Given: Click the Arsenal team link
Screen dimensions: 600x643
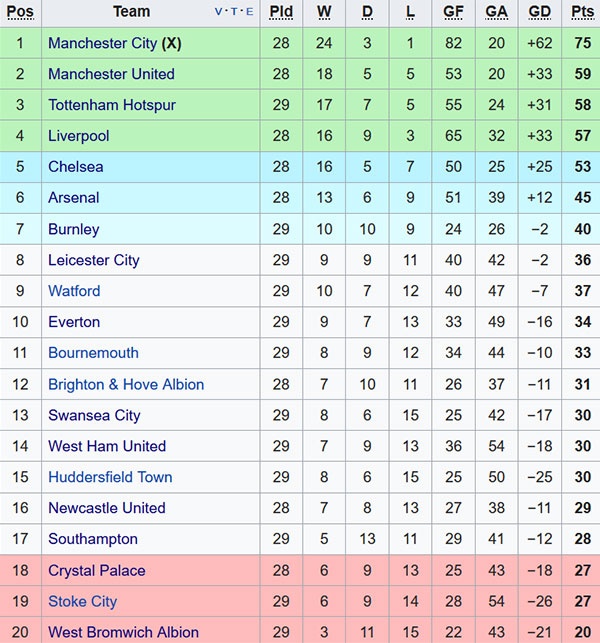Looking at the screenshot, I should coord(73,198).
